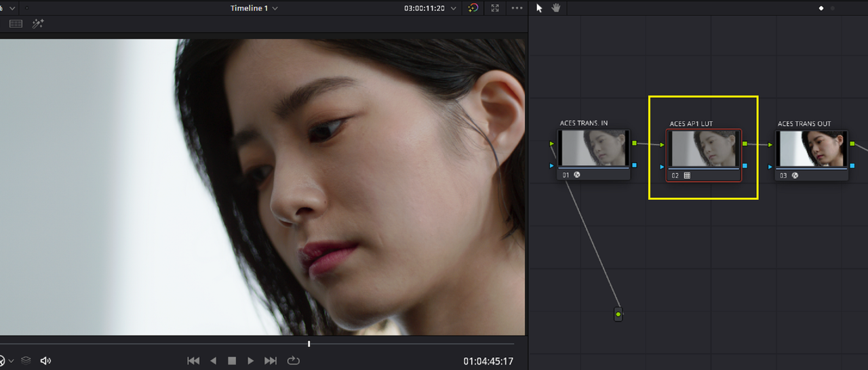This screenshot has width=868, height=370.
Task: Open the viewer three-dot options menu
Action: (x=517, y=8)
